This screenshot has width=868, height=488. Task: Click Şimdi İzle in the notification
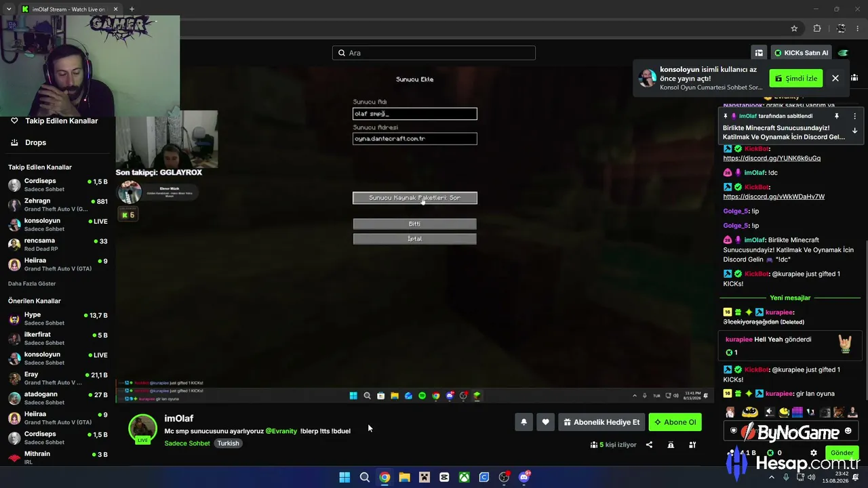click(x=796, y=79)
